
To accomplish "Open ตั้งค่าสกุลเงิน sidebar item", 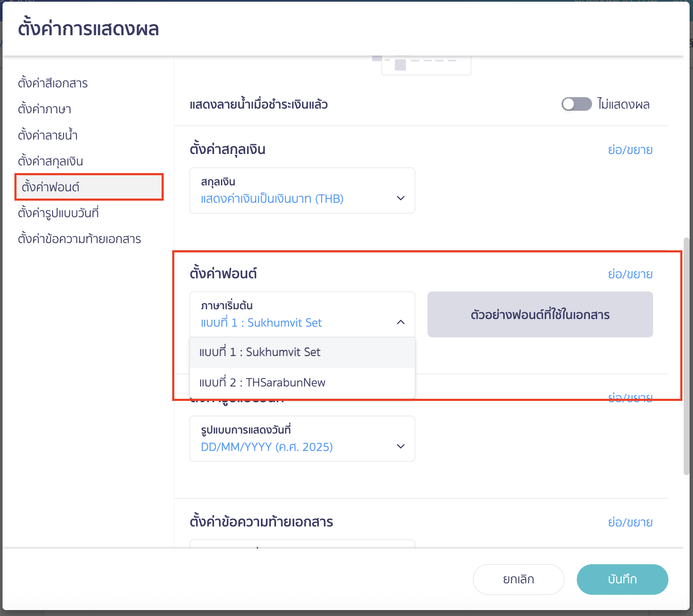I will tap(50, 161).
